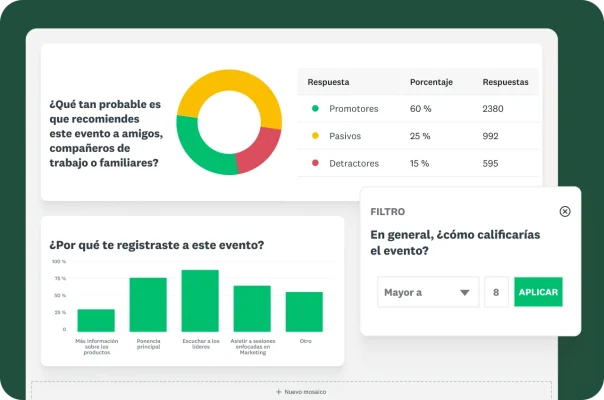Add a Nuevo mosaico tile

point(301,392)
